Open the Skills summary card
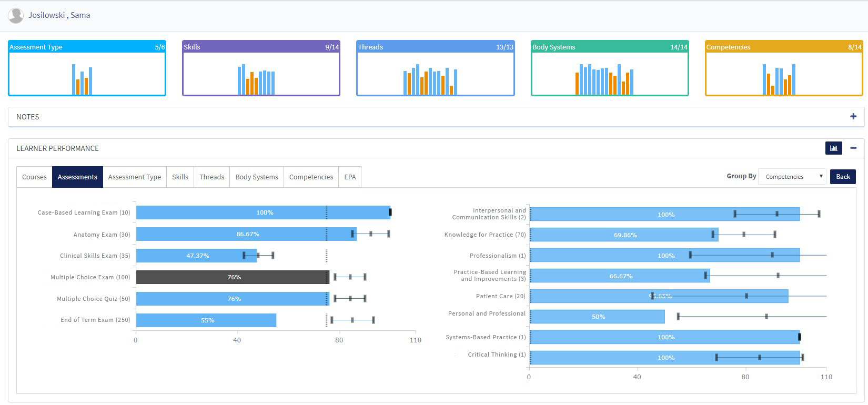 point(261,68)
